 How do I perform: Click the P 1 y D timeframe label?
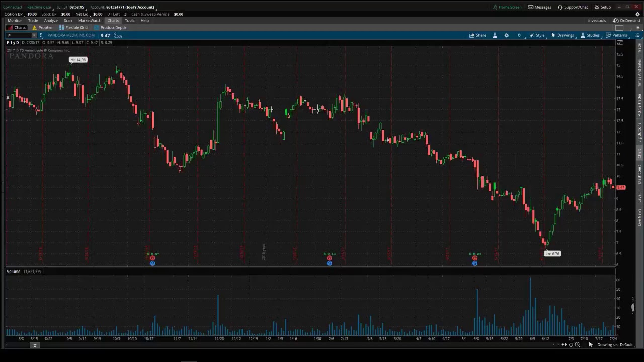[13, 43]
